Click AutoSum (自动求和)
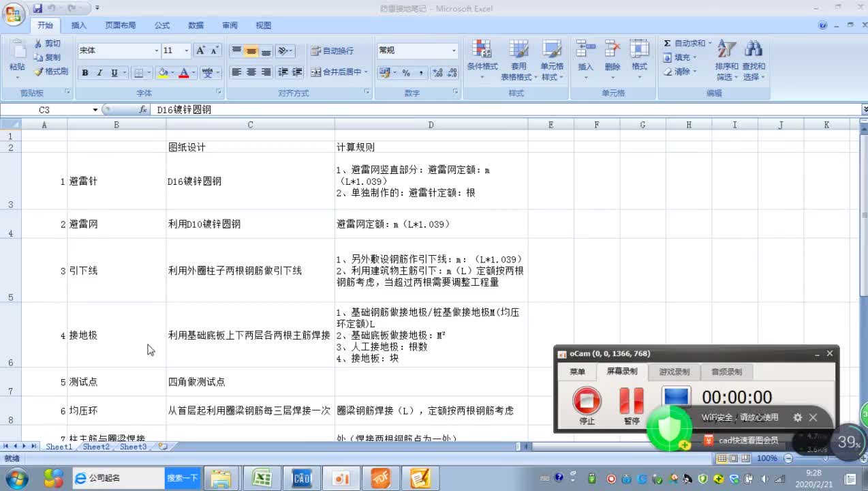Viewport: 868px width, 491px height. pos(687,44)
